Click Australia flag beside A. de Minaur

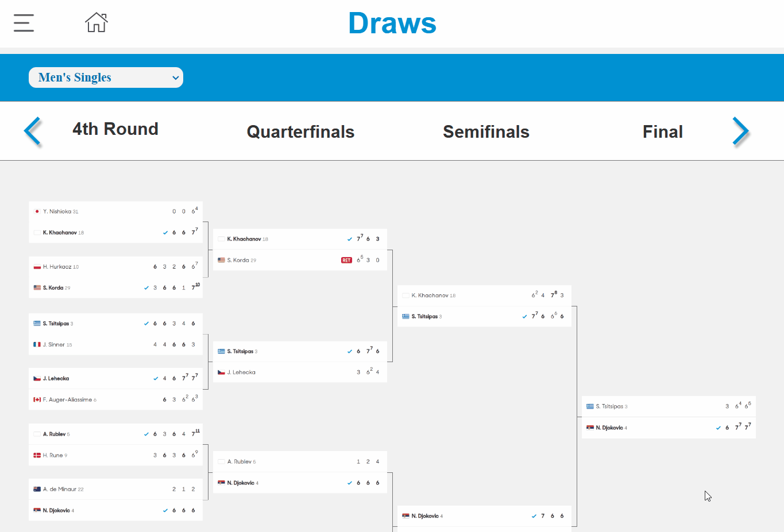(37, 490)
